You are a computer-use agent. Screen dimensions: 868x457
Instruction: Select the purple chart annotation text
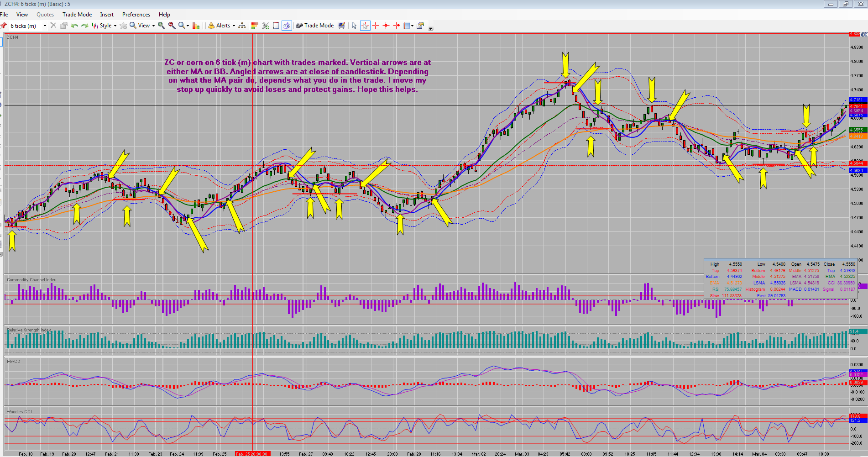(297, 76)
